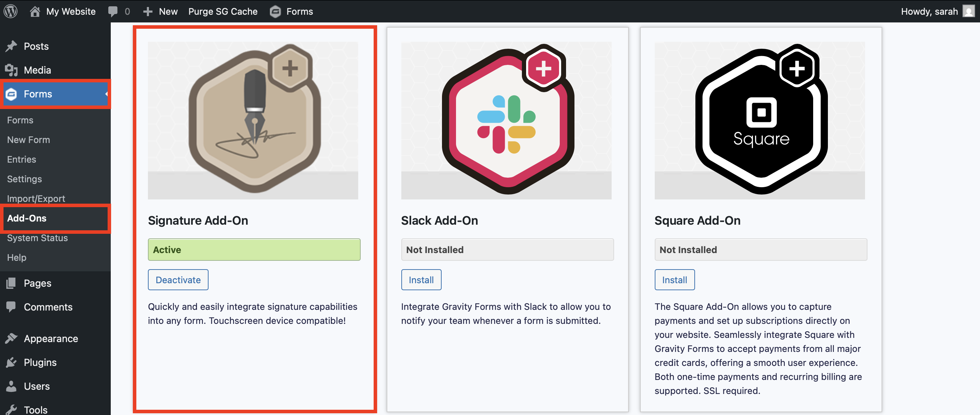Click Square's Not Installed status bar

(x=761, y=250)
